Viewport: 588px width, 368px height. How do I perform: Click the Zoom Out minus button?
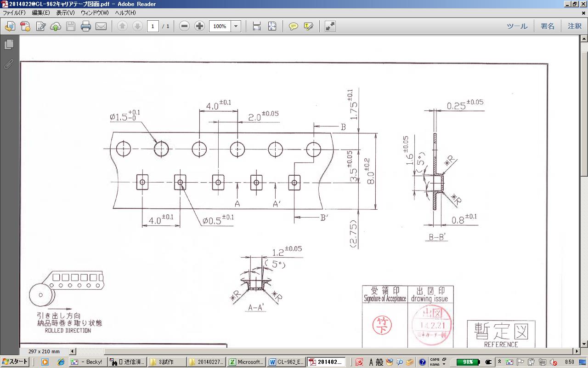pyautogui.click(x=184, y=26)
